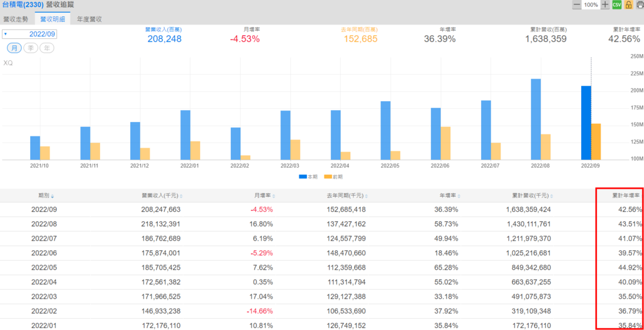
Task: Click the blue 2021/10 revenue bar
Action: coord(35,148)
